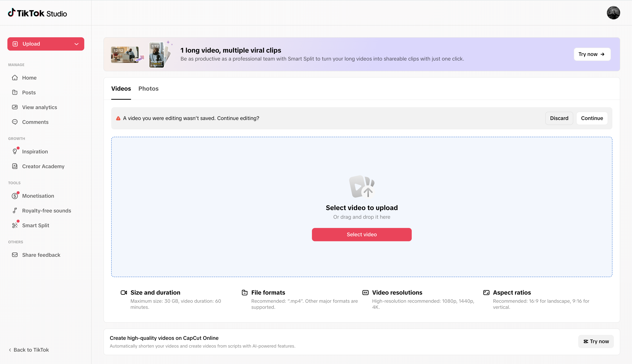
Task: Open Royalty-free sounds
Action: coord(46,210)
